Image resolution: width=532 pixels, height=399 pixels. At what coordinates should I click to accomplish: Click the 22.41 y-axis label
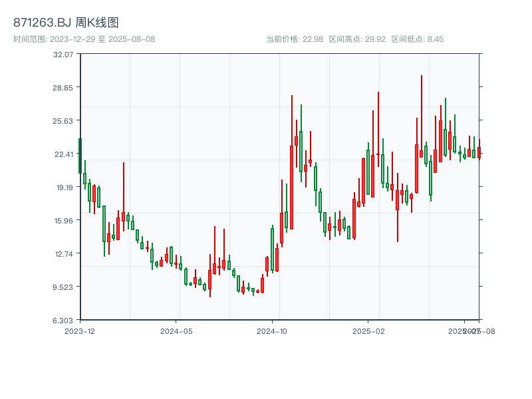coord(64,154)
